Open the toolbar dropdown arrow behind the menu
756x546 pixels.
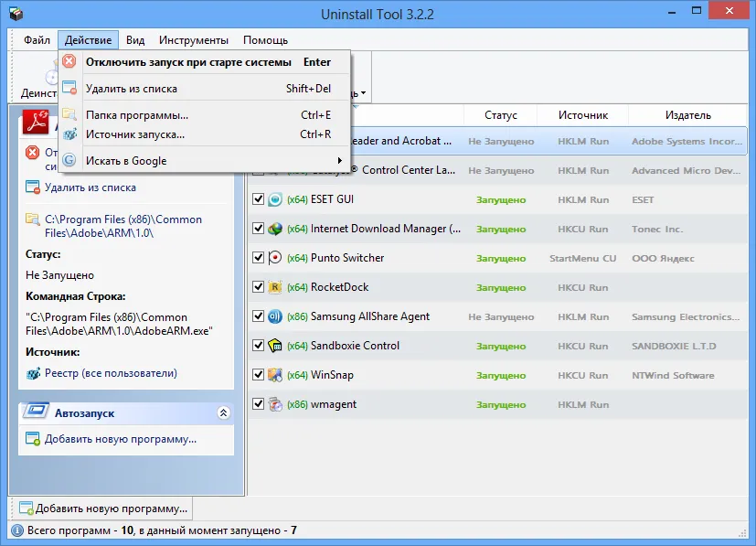363,93
